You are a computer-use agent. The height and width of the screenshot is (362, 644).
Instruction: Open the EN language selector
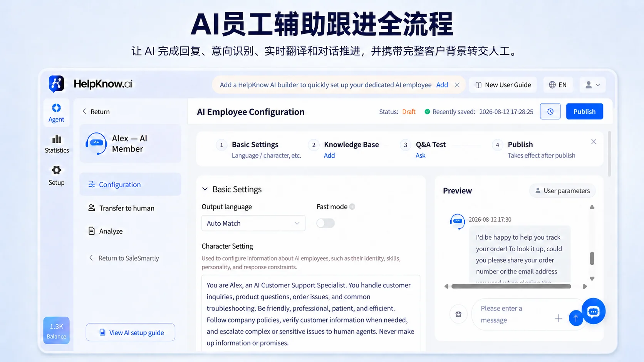tap(558, 85)
